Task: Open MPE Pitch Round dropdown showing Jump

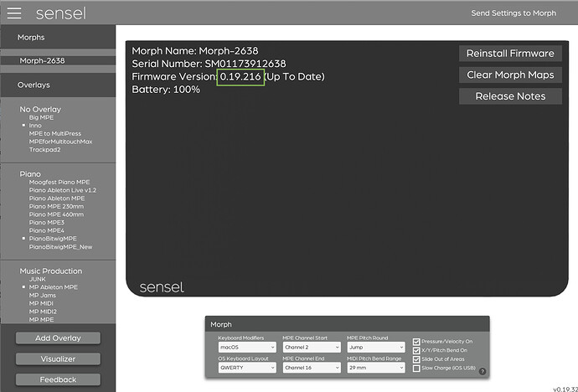Action: (x=376, y=347)
